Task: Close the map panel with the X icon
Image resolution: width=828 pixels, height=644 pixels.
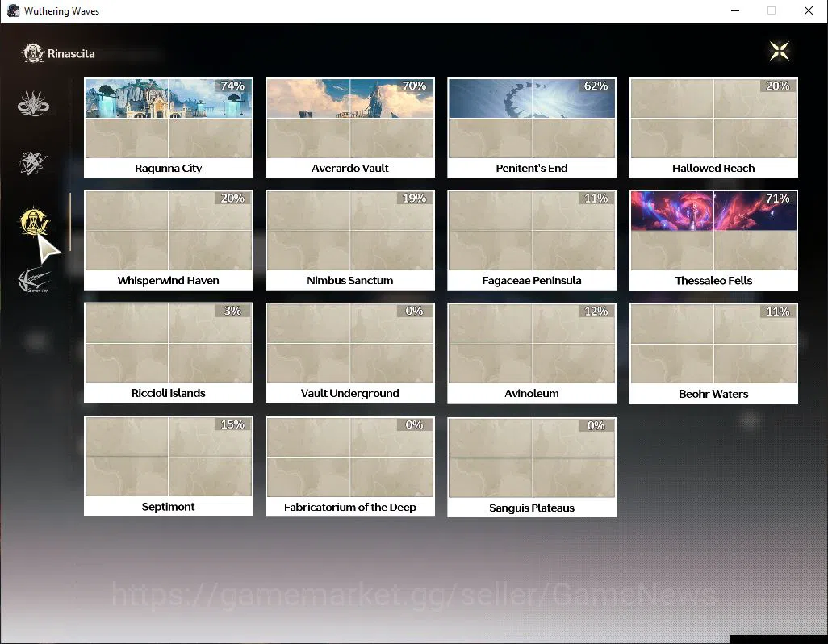Action: (x=780, y=51)
